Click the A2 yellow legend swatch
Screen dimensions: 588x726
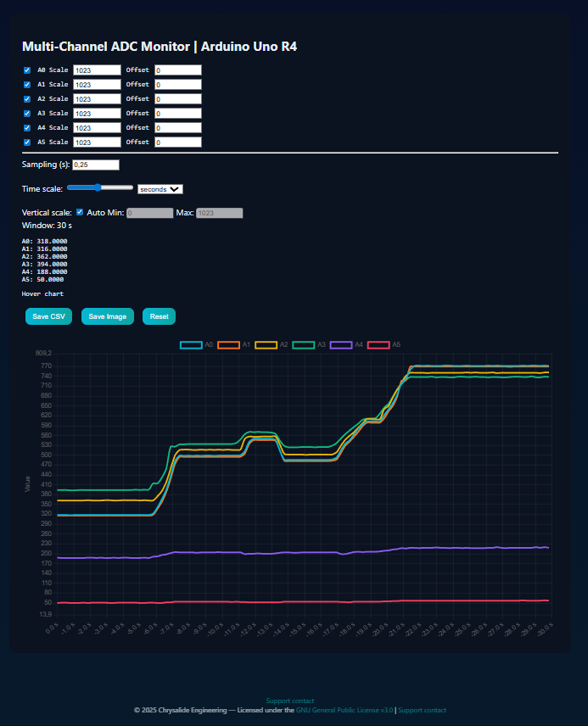pos(266,345)
